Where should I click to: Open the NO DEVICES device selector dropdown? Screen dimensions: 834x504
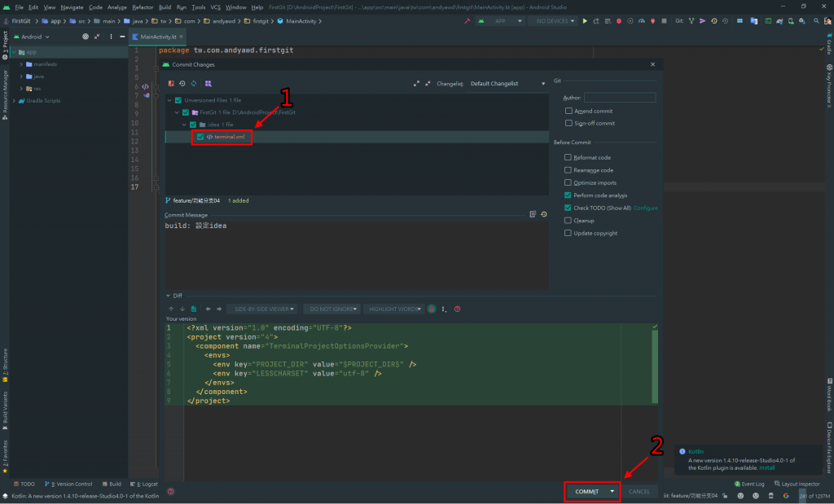pyautogui.click(x=555, y=21)
